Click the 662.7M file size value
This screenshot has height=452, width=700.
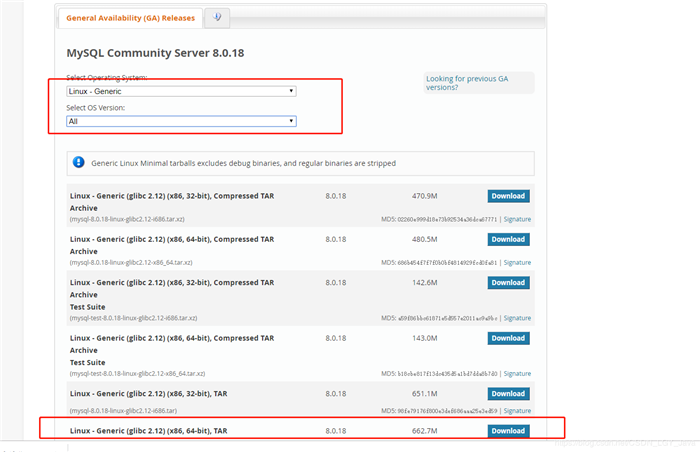[425, 431]
